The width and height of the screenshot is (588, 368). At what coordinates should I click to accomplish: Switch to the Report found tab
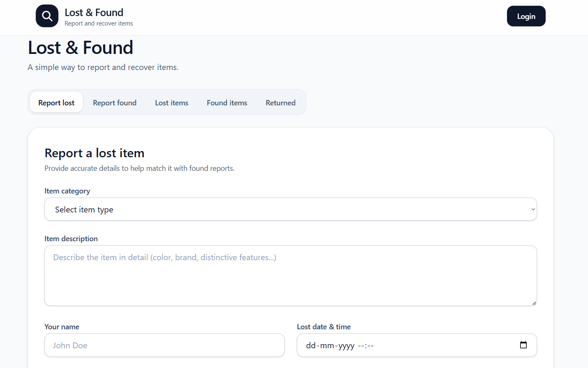click(114, 103)
